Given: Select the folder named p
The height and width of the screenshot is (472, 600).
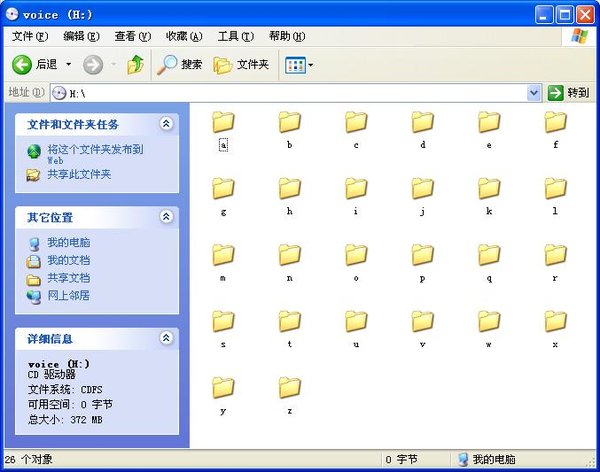Looking at the screenshot, I should tap(423, 256).
